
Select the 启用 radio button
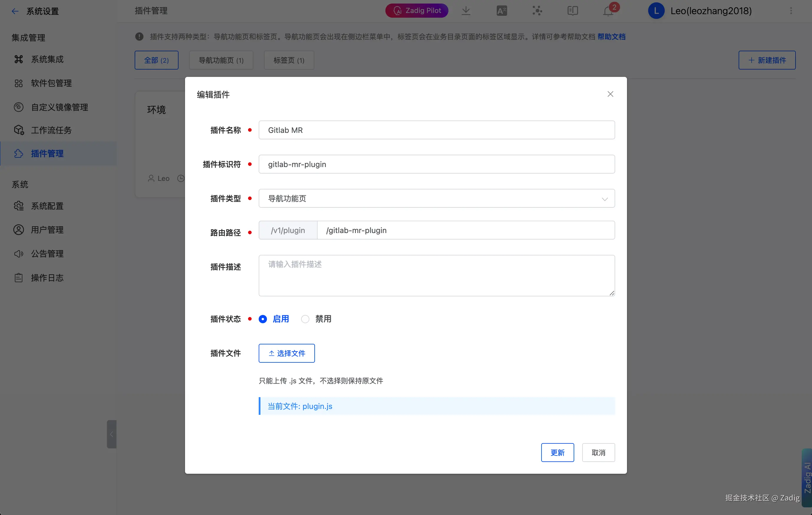263,319
